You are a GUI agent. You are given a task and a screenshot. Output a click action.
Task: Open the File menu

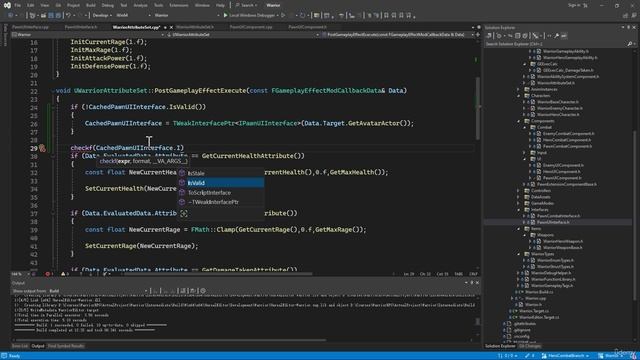pyautogui.click(x=18, y=5)
